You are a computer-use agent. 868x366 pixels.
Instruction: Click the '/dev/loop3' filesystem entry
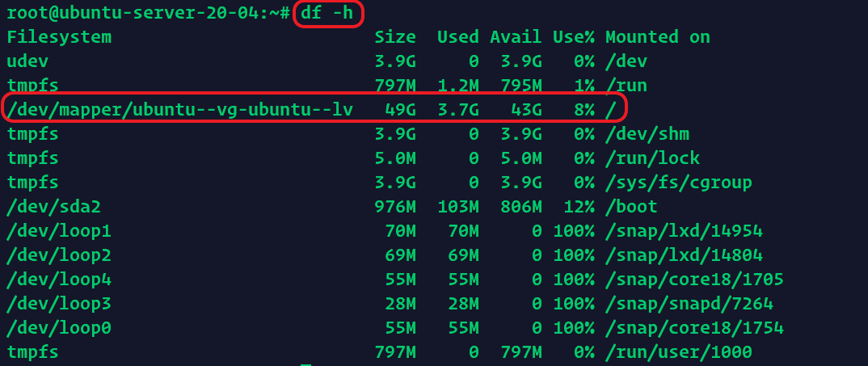coord(59,304)
